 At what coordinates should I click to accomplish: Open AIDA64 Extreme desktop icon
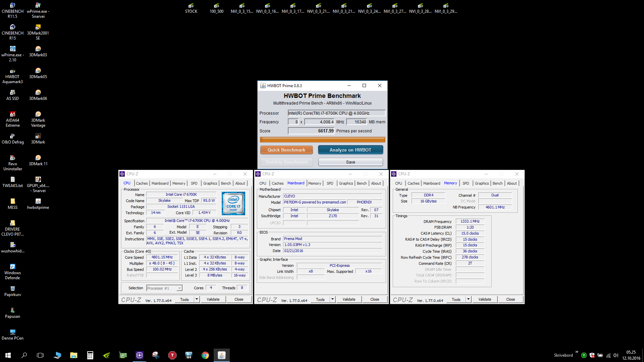click(12, 119)
